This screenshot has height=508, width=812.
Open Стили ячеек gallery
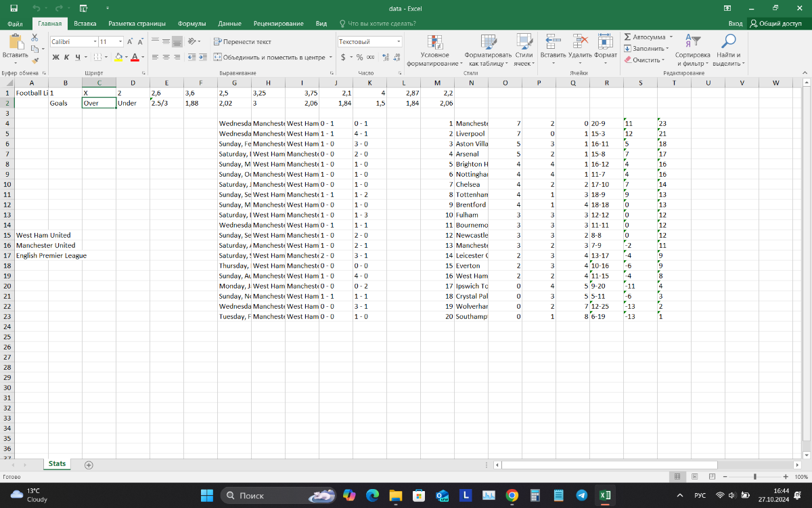pos(524,50)
